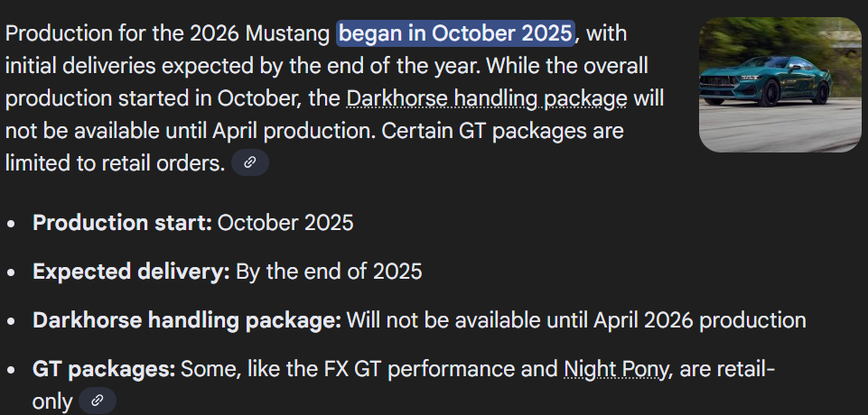Click the bullet dot before "Expected delivery"
This screenshot has width=868, height=415.
(x=12, y=272)
